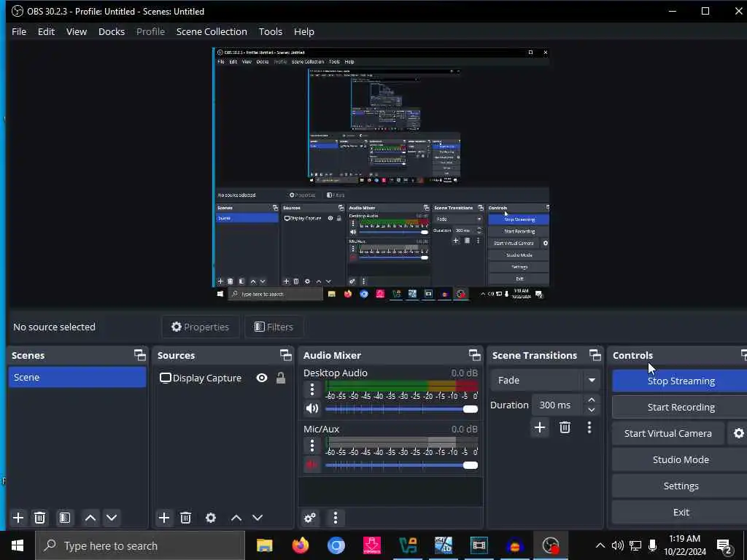
Task: Open transition properties three-dot menu
Action: [589, 427]
